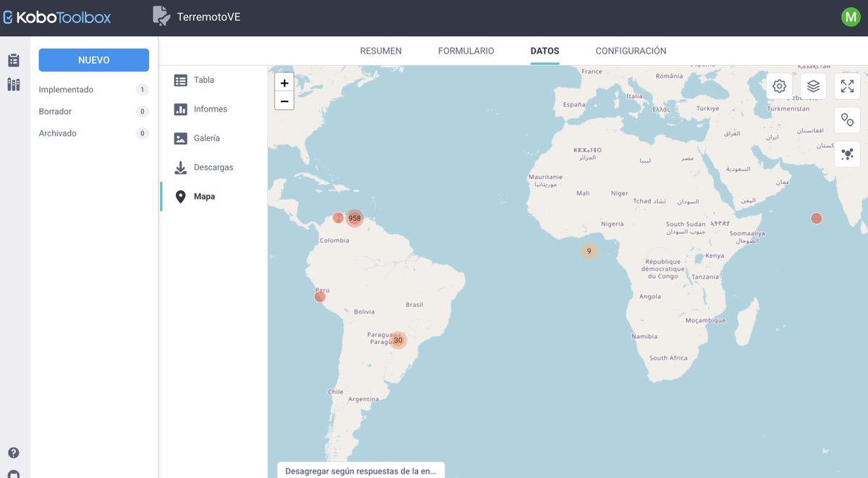868x478 pixels.
Task: Open the Descargas view
Action: (214, 167)
